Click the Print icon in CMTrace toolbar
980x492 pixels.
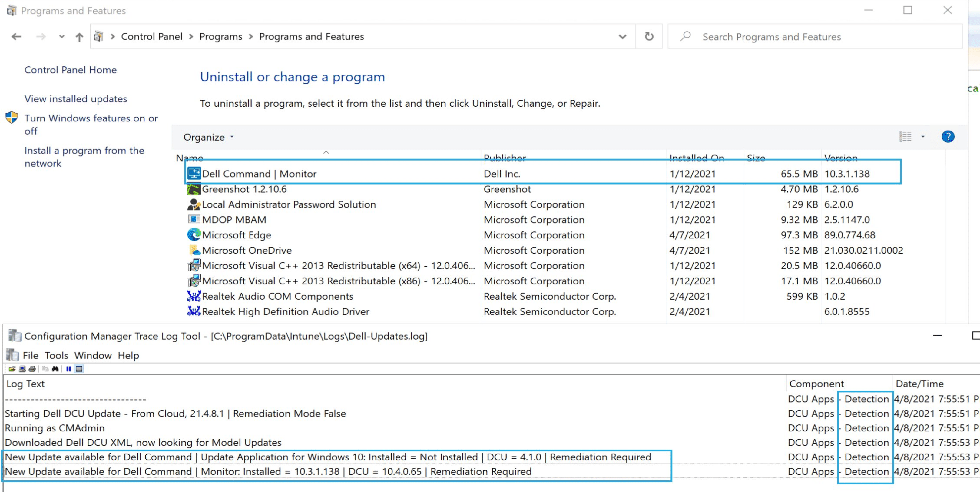[32, 369]
